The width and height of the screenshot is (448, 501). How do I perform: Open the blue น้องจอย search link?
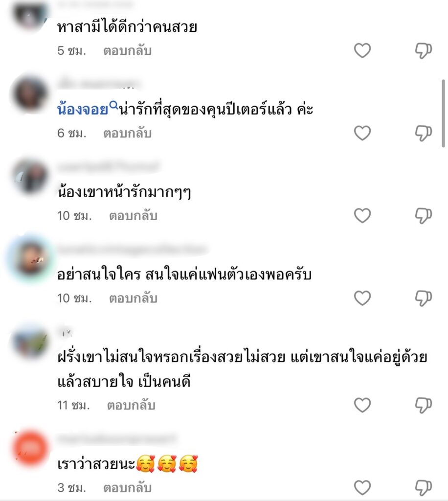pos(87,109)
